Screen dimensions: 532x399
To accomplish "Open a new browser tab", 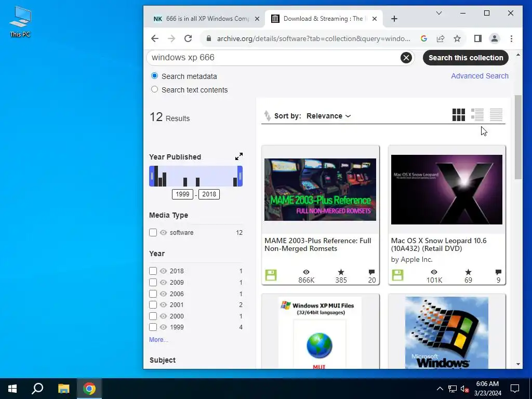I will pyautogui.click(x=394, y=19).
